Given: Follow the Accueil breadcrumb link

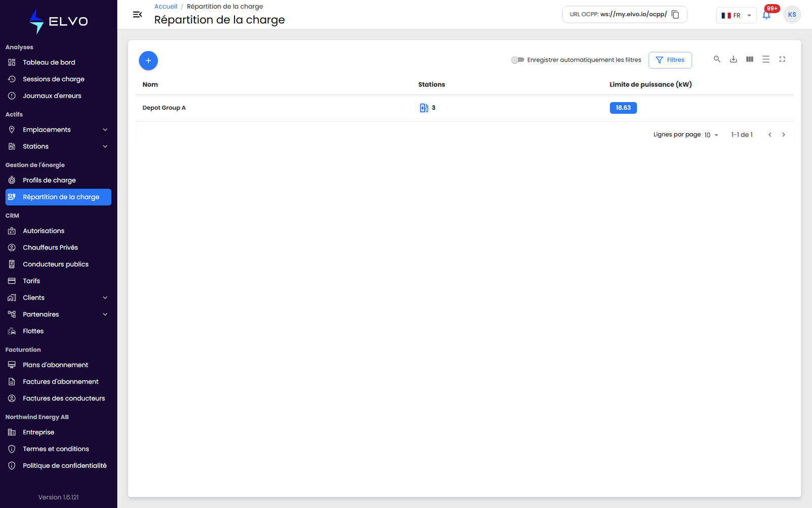Looking at the screenshot, I should (165, 7).
